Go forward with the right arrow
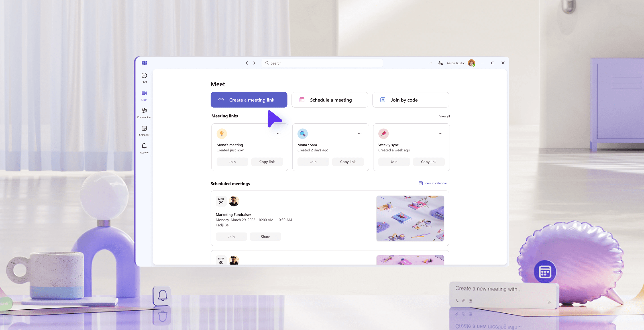644x330 pixels. click(254, 63)
